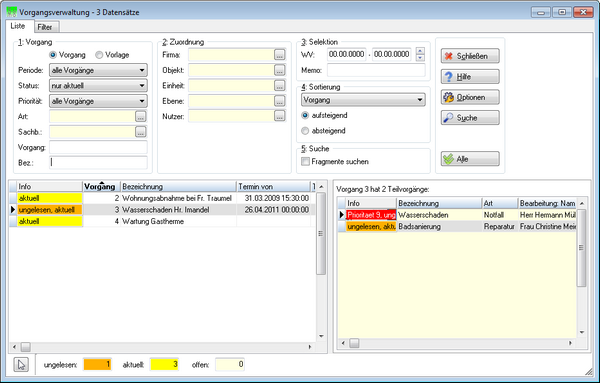600x383 pixels.
Task: Click the Suche magnifier button
Action: pyautogui.click(x=470, y=118)
